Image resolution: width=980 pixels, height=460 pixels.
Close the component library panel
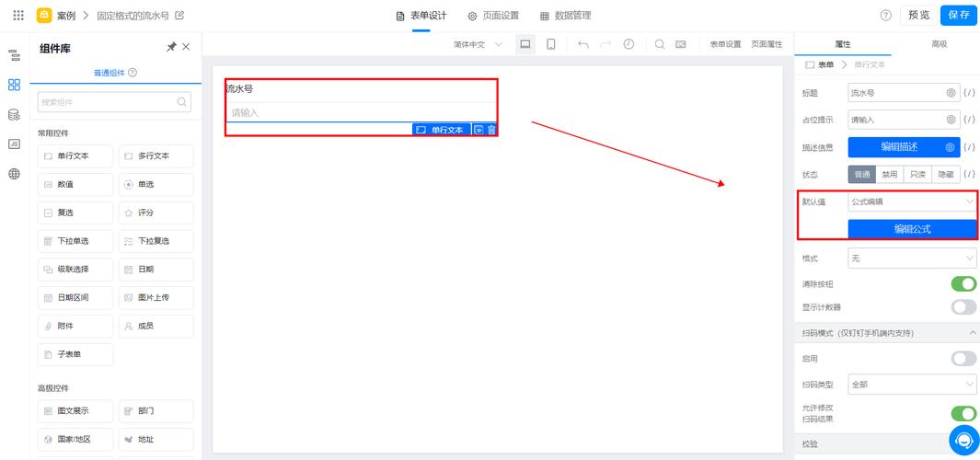coord(186,47)
